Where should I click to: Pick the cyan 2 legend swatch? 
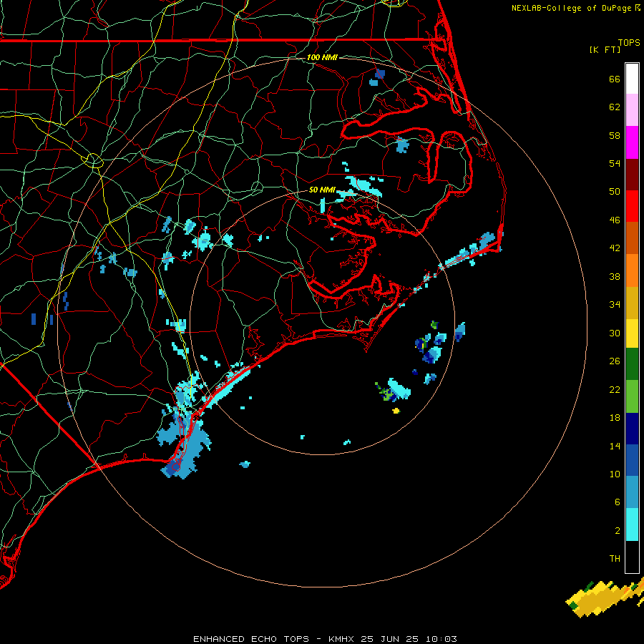[x=632, y=525]
